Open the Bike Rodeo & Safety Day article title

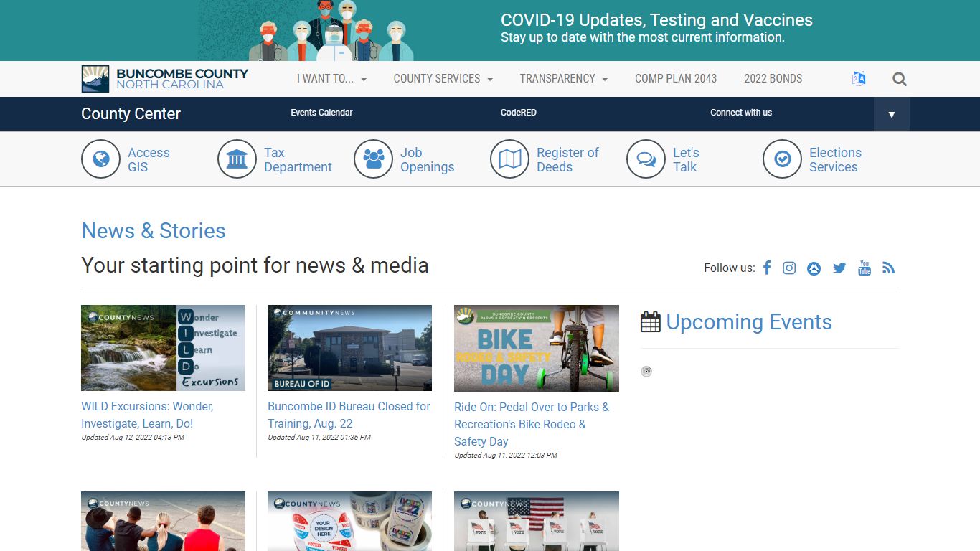pos(532,424)
